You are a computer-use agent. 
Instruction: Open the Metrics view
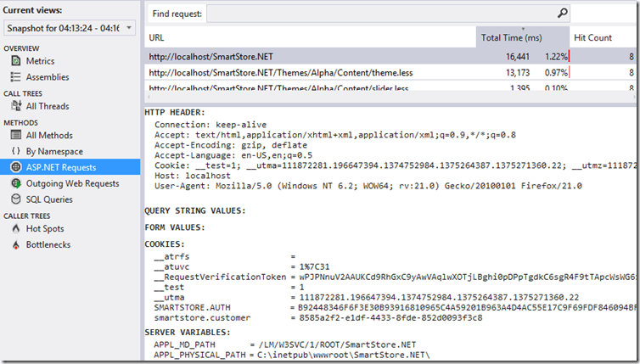click(40, 61)
